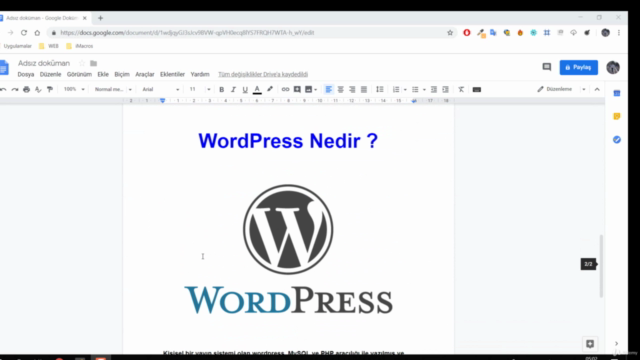Click the Explore button at bottom right
Image resolution: width=640 pixels, height=360 pixels.
590,344
